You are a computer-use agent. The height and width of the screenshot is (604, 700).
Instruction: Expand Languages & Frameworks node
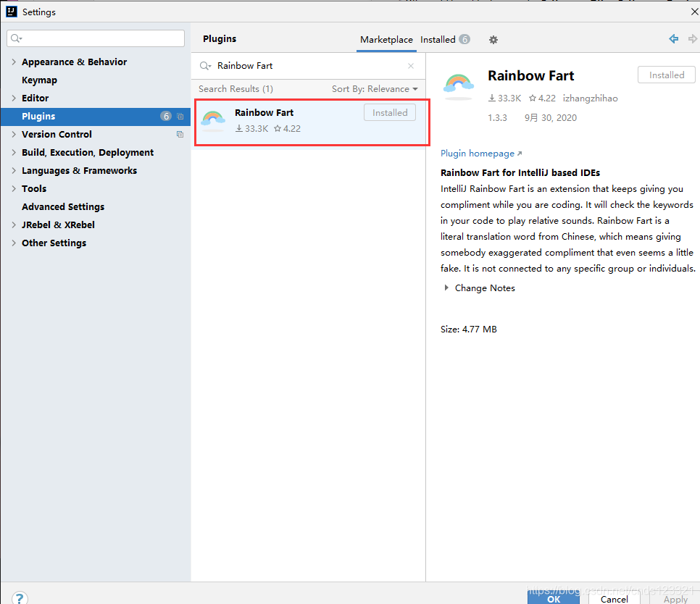click(13, 170)
